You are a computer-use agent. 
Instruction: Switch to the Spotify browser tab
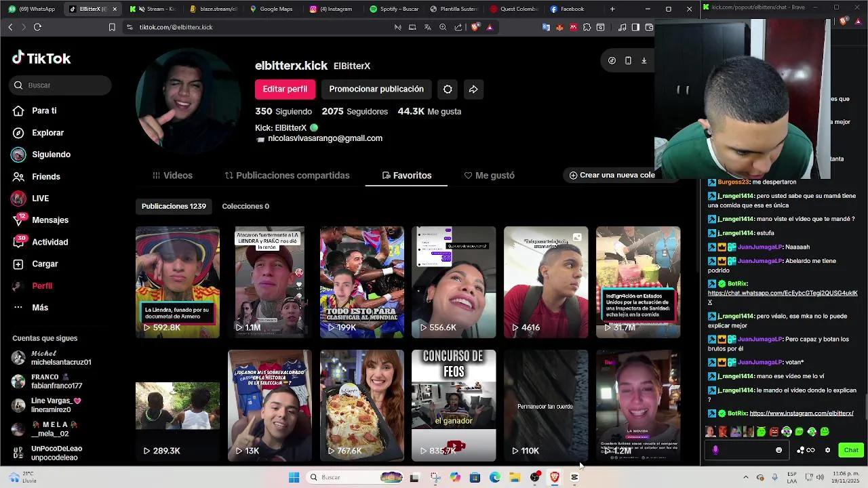tap(394, 9)
